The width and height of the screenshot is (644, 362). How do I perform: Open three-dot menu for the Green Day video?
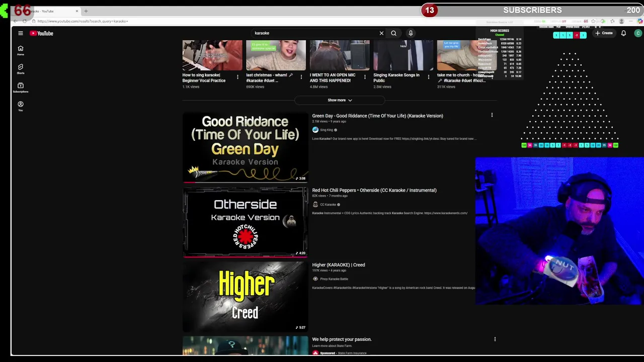click(492, 115)
